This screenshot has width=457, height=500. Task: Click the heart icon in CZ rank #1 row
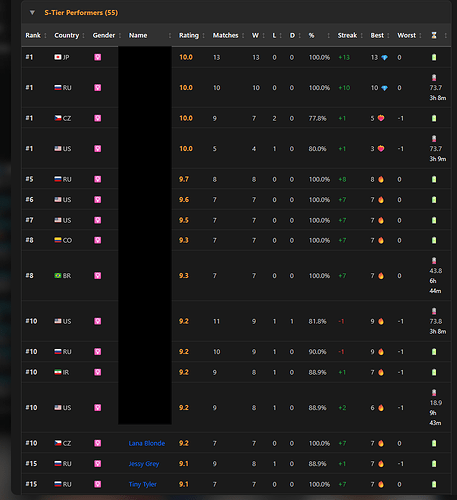tap(381, 118)
